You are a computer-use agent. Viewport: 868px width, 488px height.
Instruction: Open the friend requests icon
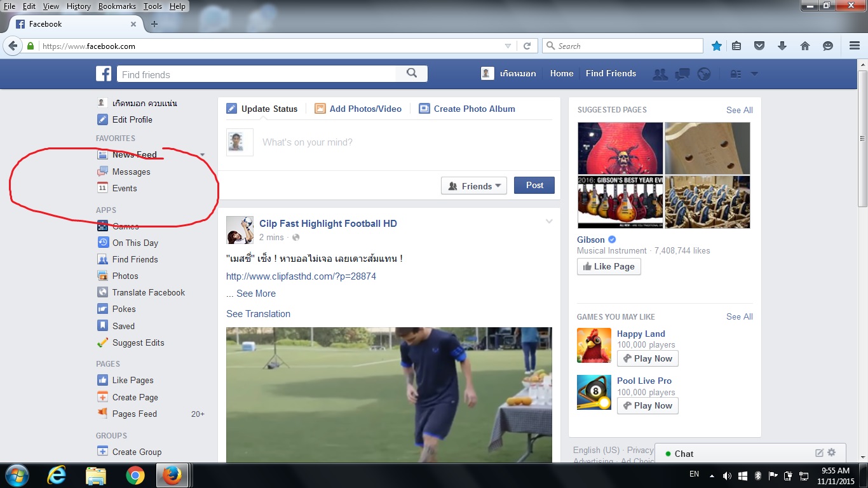(660, 74)
